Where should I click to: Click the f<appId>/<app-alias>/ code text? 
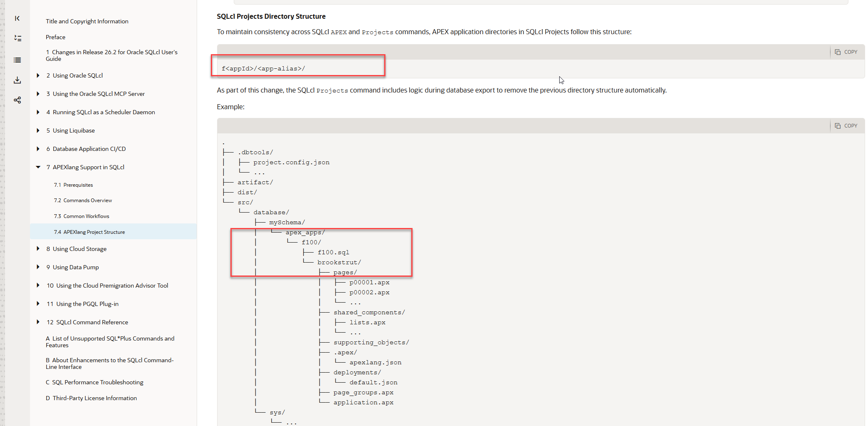[x=263, y=68]
